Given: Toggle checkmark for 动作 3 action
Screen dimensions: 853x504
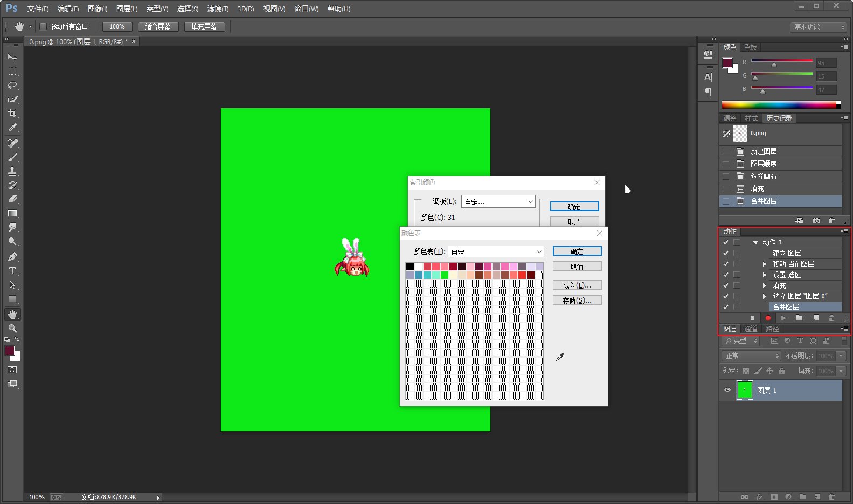Looking at the screenshot, I should [726, 242].
